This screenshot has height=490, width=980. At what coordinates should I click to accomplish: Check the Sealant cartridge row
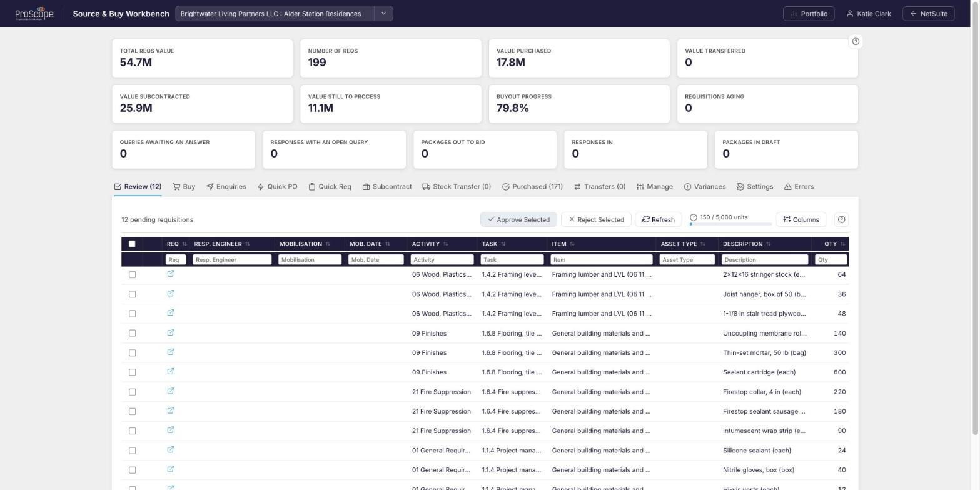[132, 372]
